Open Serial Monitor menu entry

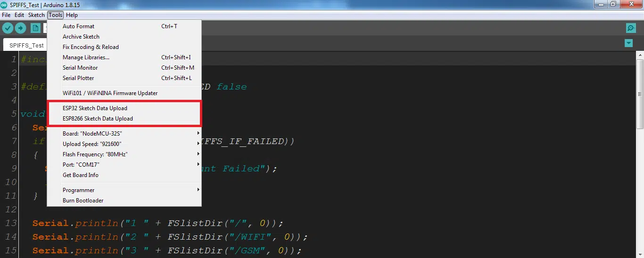(124, 68)
